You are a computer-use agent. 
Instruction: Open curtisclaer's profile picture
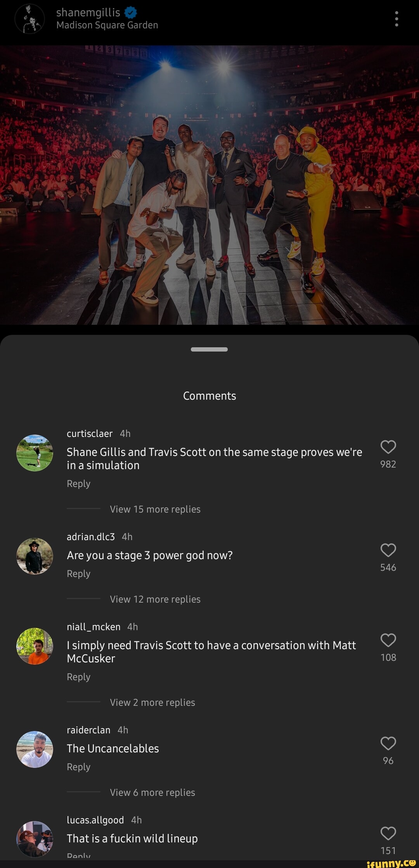[35, 453]
